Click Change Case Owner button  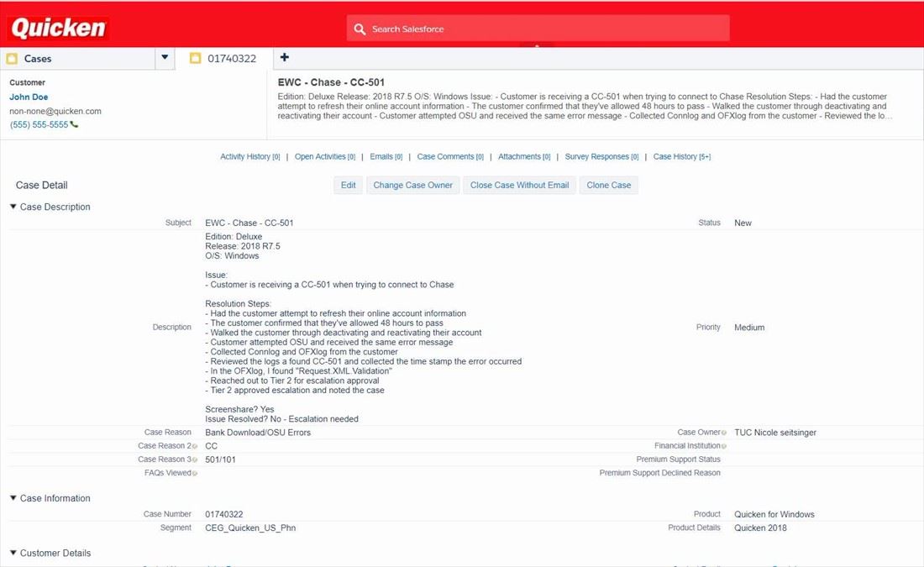coord(412,185)
